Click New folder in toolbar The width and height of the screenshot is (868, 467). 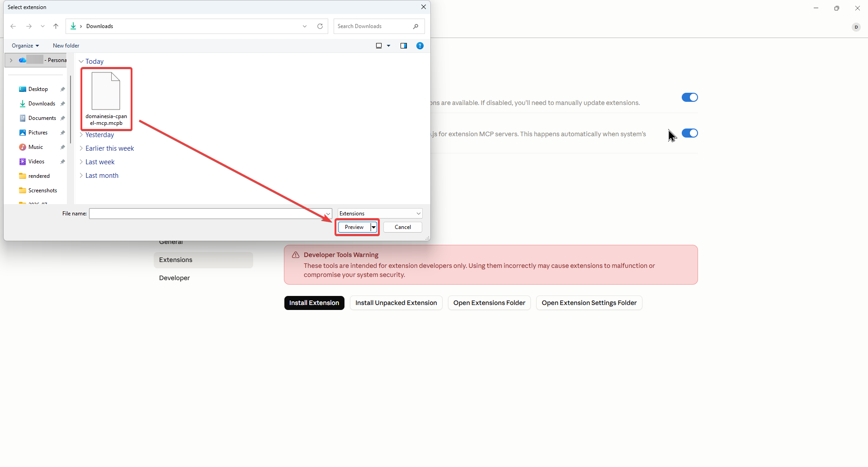click(66, 46)
